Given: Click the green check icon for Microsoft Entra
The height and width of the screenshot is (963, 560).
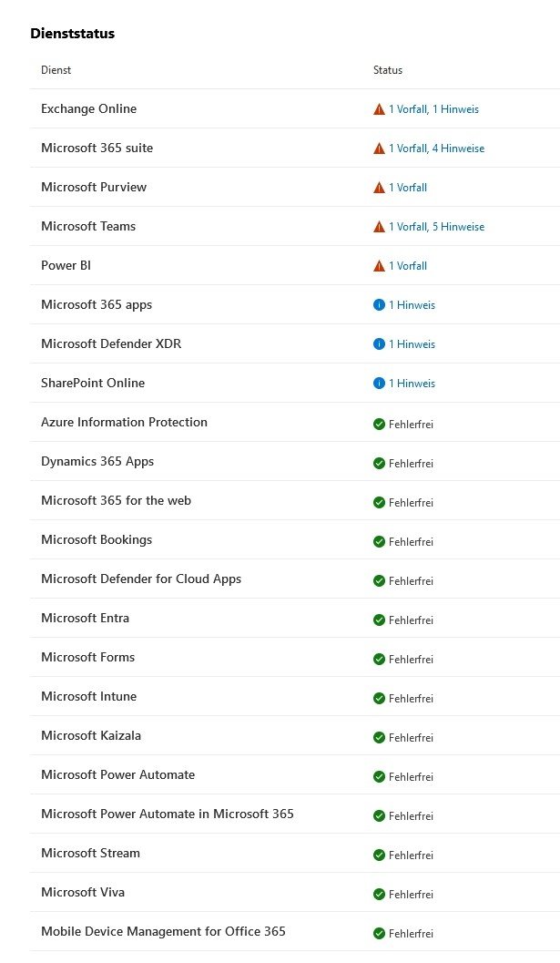Looking at the screenshot, I should (x=379, y=620).
